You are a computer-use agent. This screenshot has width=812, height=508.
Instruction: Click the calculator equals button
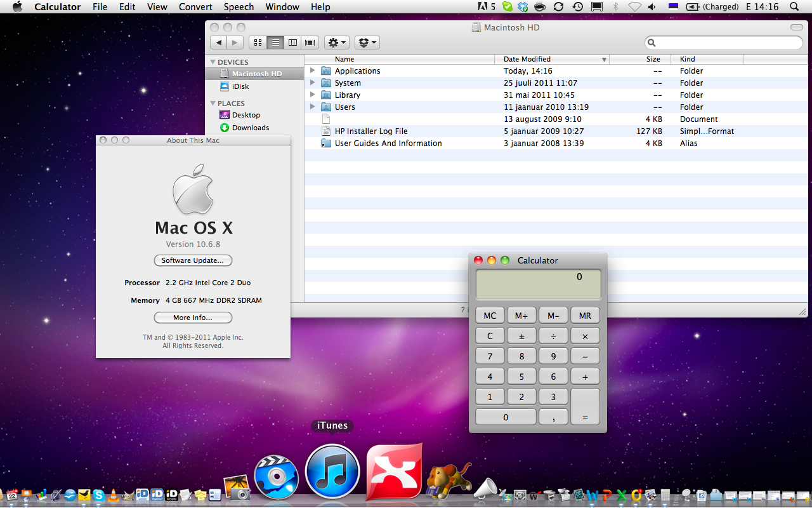(x=585, y=406)
